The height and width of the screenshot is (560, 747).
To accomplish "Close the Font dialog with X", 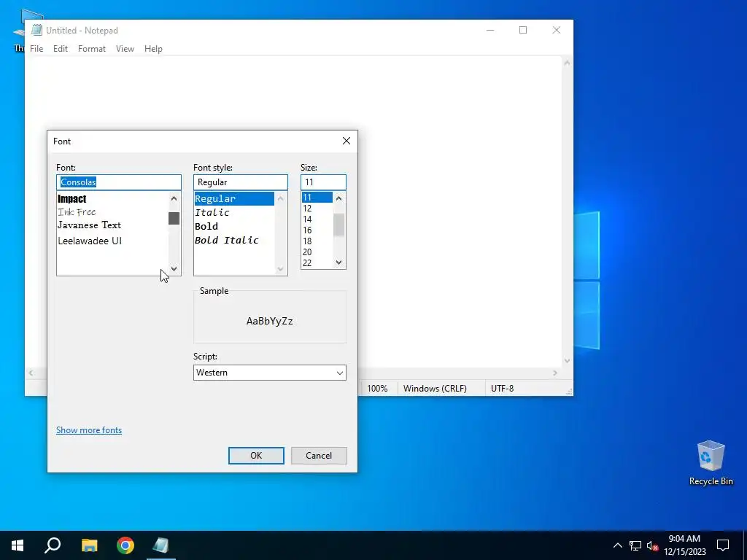I will pyautogui.click(x=347, y=141).
